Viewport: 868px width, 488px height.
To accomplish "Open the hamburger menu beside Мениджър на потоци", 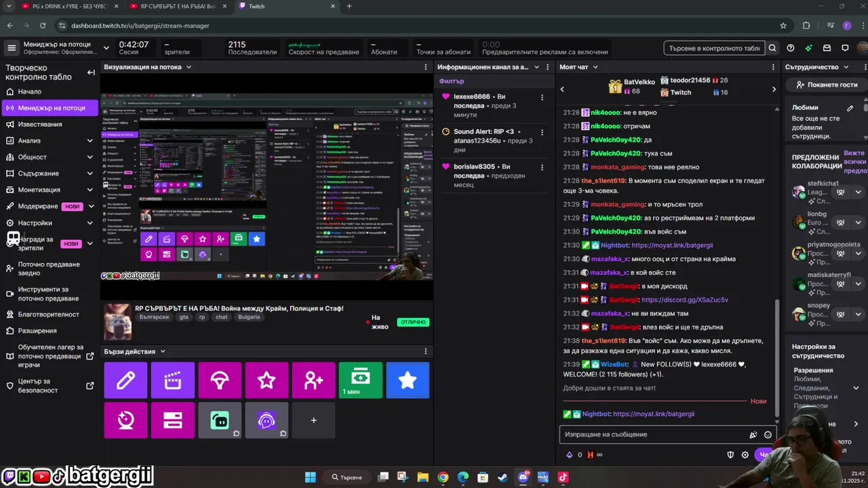I will 12,47.
